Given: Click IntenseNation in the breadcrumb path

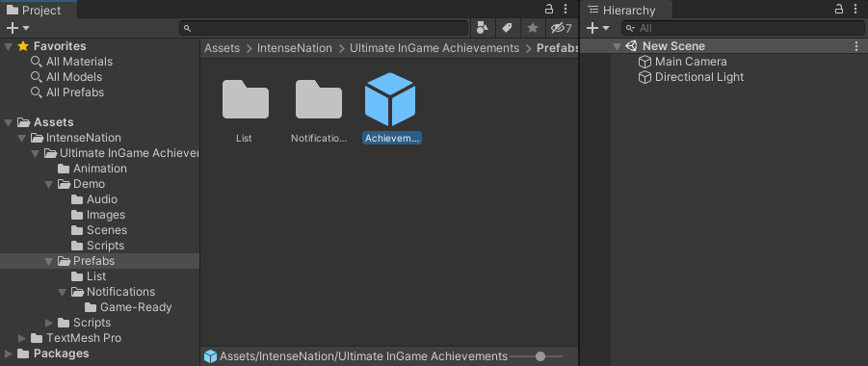Looking at the screenshot, I should click(x=295, y=48).
